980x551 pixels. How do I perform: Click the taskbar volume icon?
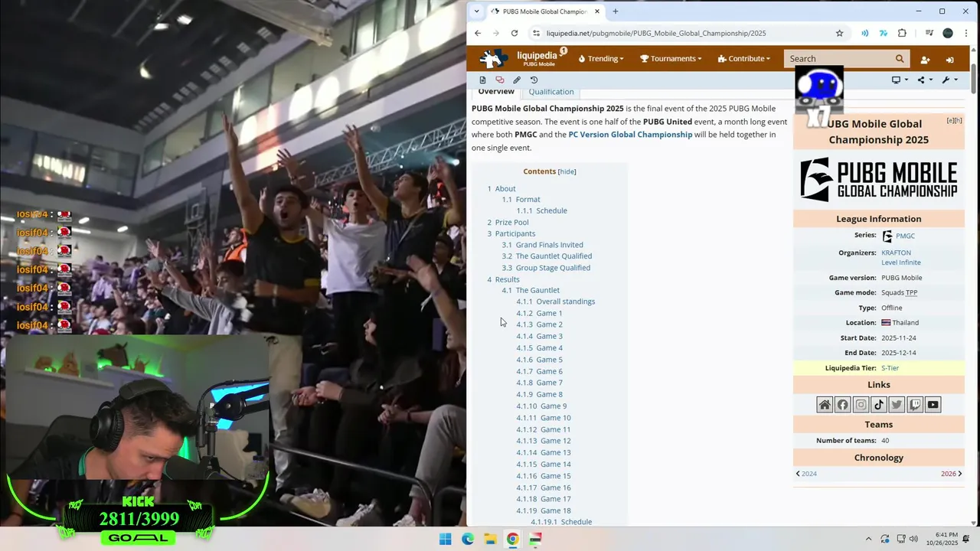coord(915,540)
